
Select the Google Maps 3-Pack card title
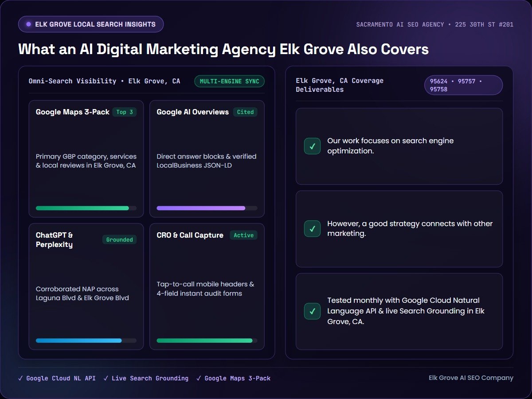(x=73, y=112)
